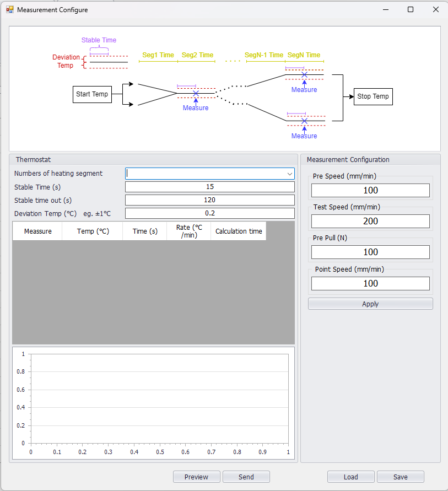Screen dimensions: 448x491
Task: Click the empty chart plot area
Action: [x=159, y=399]
